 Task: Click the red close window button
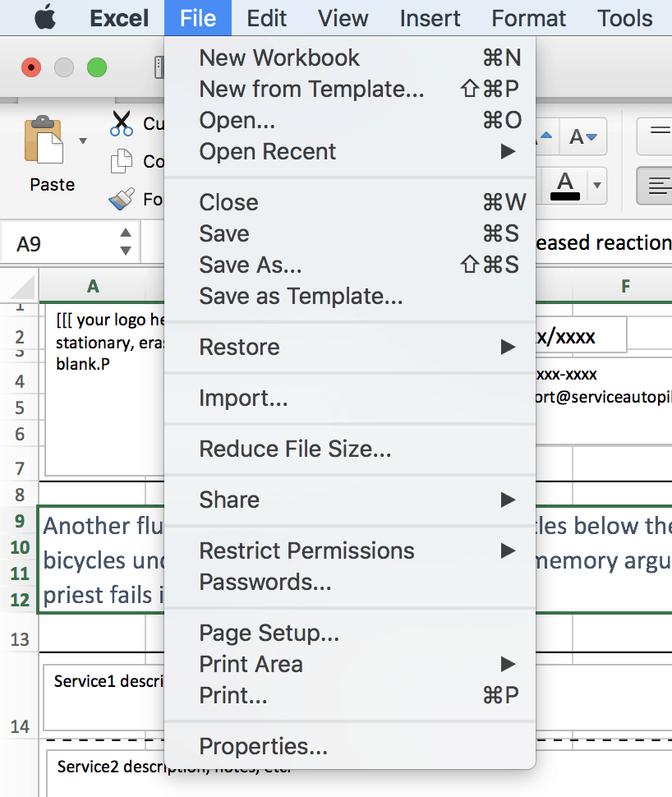point(31,67)
